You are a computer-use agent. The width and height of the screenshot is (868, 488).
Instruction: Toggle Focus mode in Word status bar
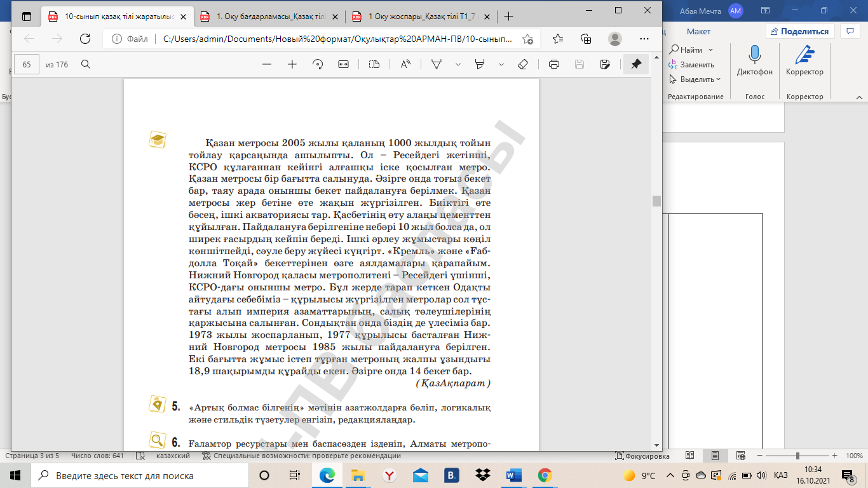point(642,456)
